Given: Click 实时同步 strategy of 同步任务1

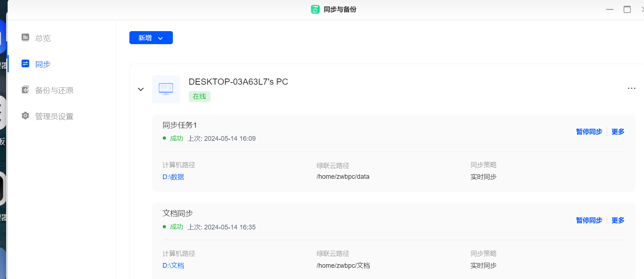Looking at the screenshot, I should [483, 177].
